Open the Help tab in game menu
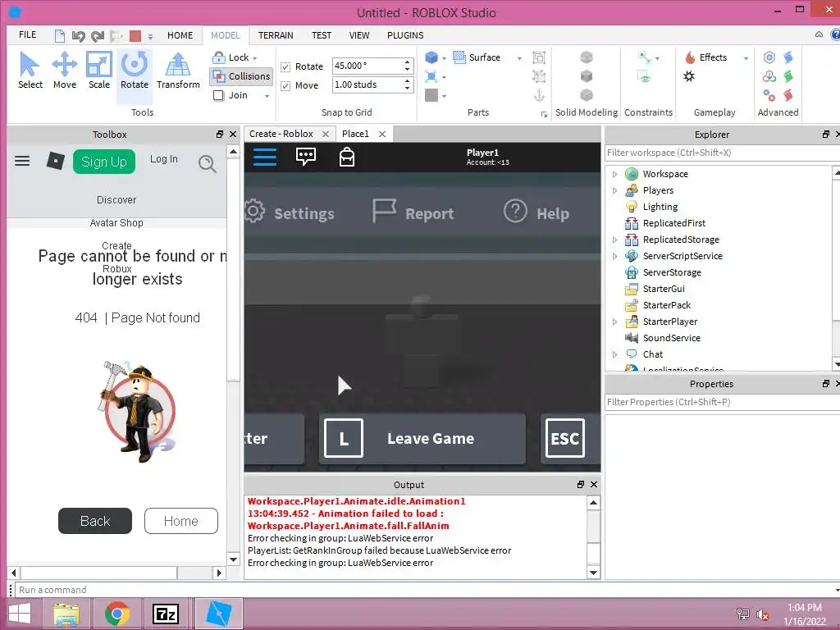Viewport: 840px width, 630px height. 536,212
